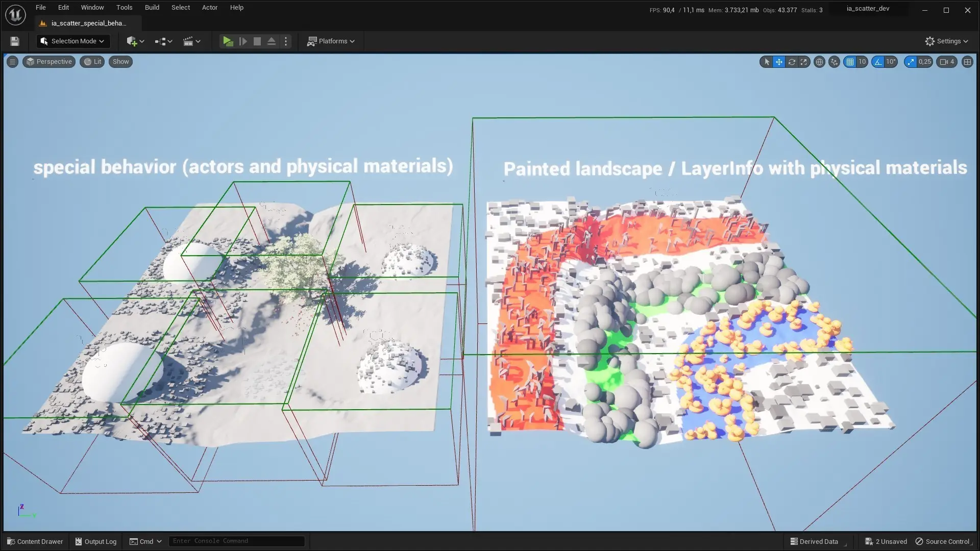Open the Build menu
The width and height of the screenshot is (980, 551).
point(152,8)
